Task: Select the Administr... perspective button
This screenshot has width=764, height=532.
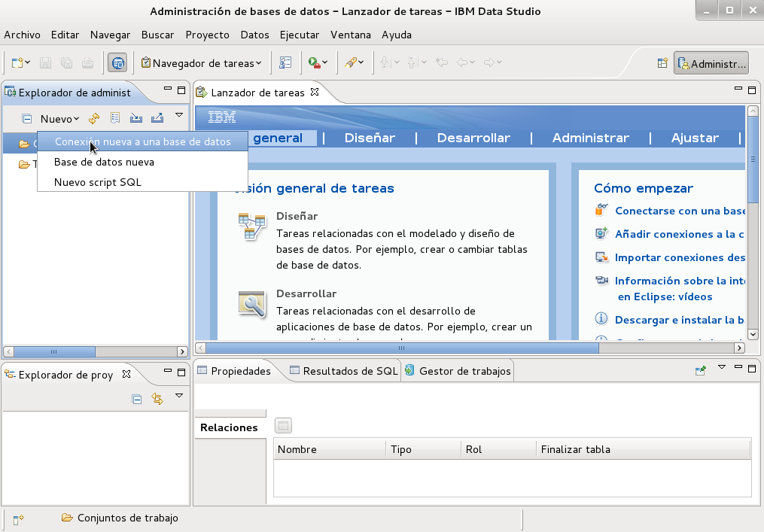Action: (711, 63)
